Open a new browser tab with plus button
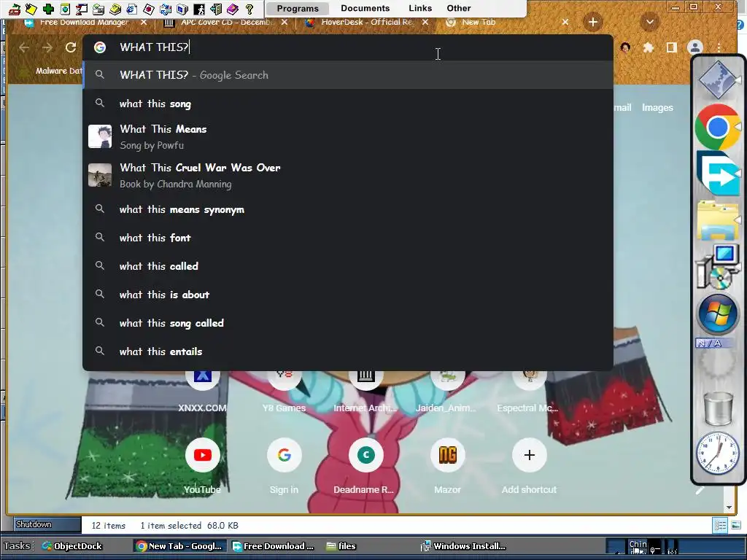 [592, 22]
